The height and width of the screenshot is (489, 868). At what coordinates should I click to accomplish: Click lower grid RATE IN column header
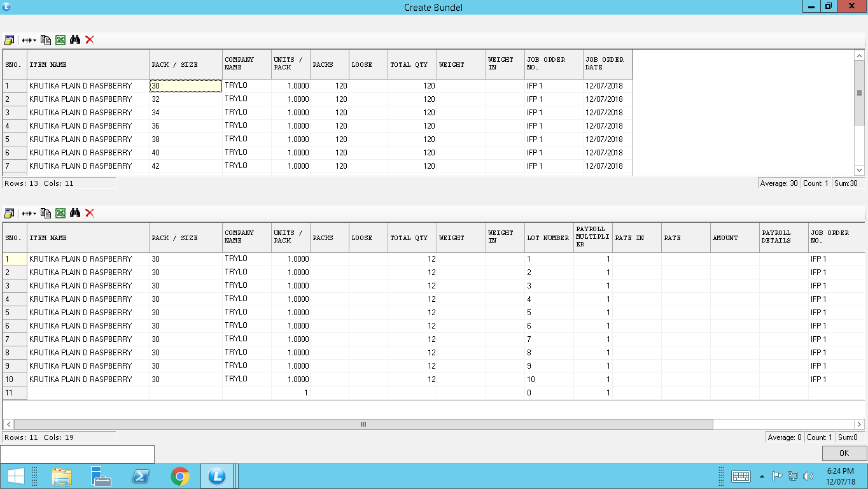[x=637, y=237]
